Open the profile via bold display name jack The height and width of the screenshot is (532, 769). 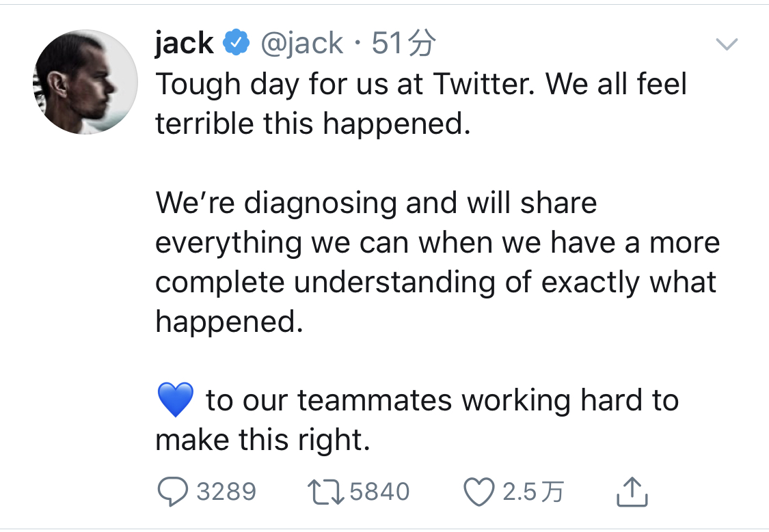185,42
